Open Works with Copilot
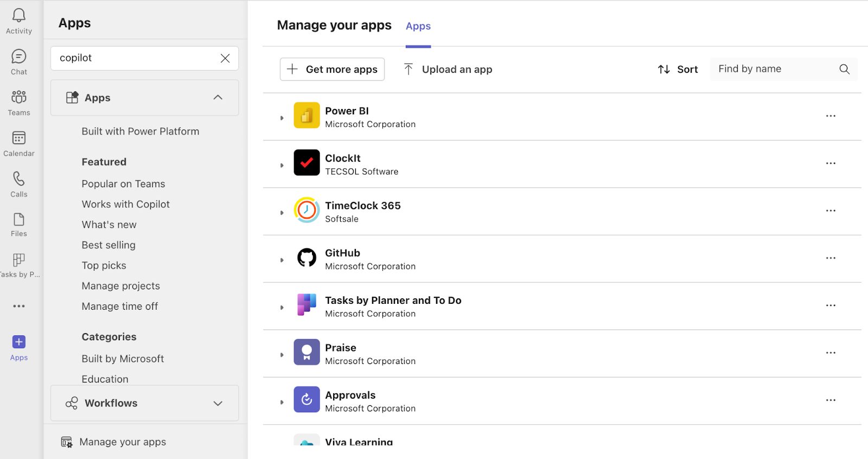868x459 pixels. (x=126, y=204)
